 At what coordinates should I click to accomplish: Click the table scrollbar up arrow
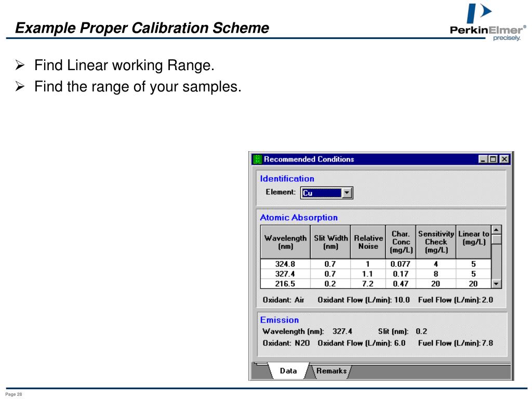coord(496,230)
